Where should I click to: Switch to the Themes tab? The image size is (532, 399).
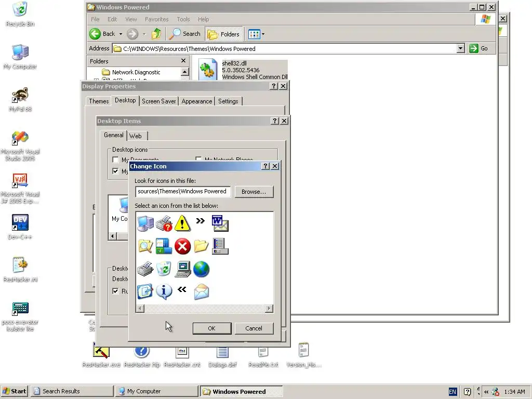pyautogui.click(x=99, y=101)
